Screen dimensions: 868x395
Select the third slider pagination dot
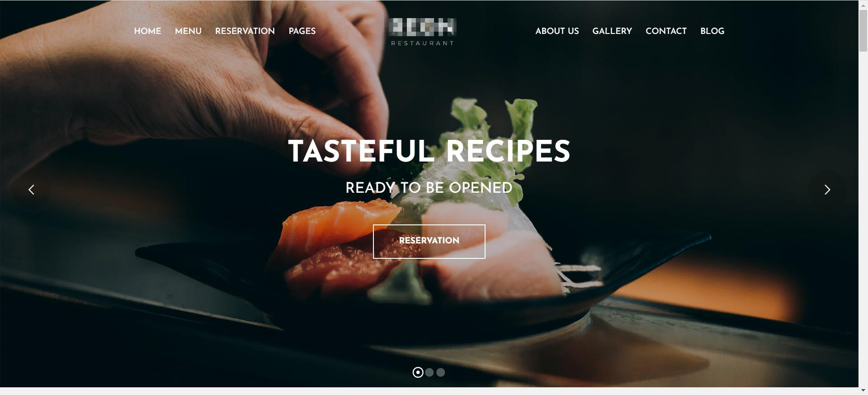click(441, 372)
